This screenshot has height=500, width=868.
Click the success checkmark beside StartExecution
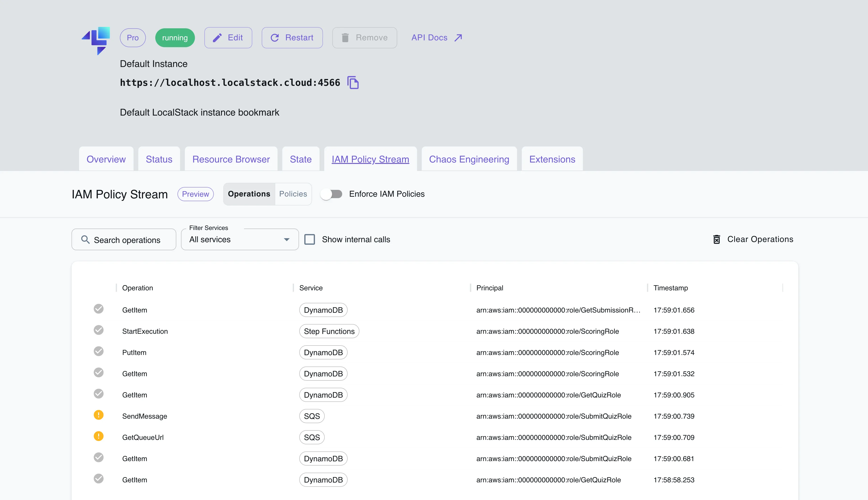pyautogui.click(x=99, y=330)
